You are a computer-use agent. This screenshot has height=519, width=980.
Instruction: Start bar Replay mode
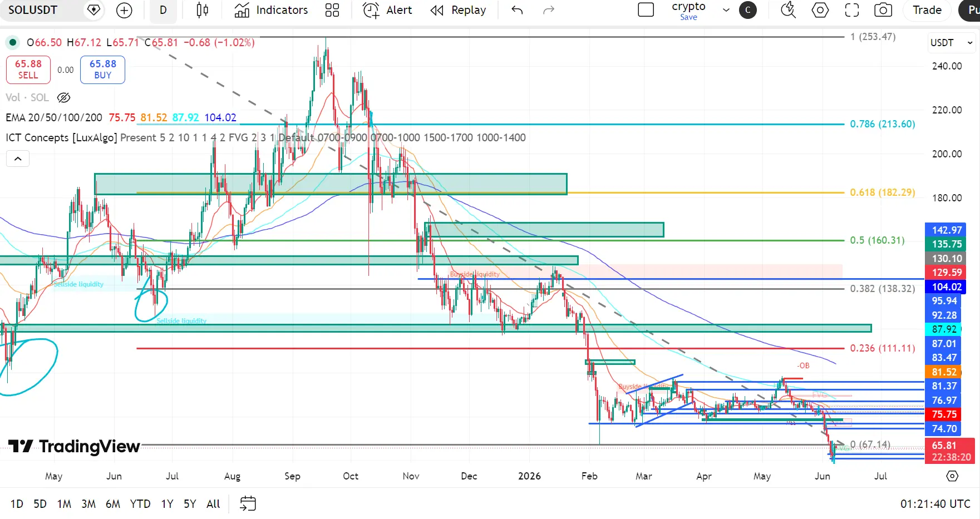coord(458,10)
